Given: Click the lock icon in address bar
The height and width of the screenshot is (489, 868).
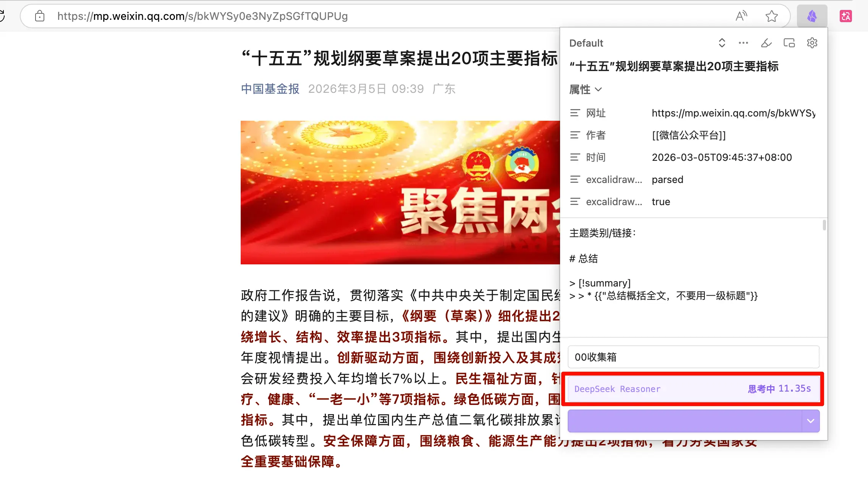Looking at the screenshot, I should 40,16.
